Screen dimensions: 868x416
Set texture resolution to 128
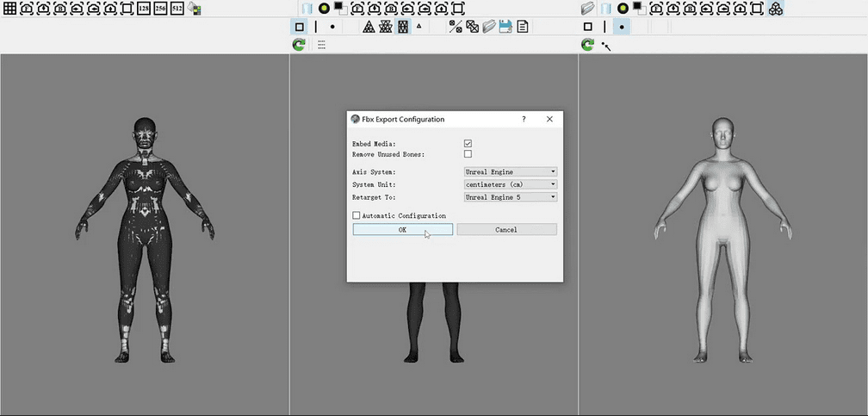pyautogui.click(x=144, y=9)
